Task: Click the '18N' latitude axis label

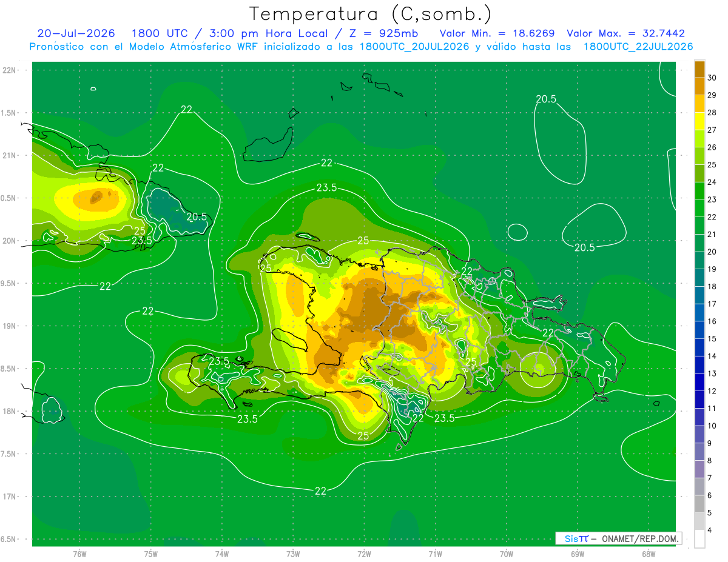Action: (10, 411)
